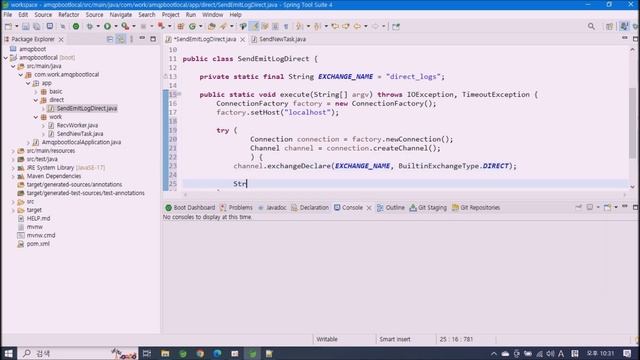Click the Open Perspective icon
This screenshot has width=640, height=360.
coord(609,27)
